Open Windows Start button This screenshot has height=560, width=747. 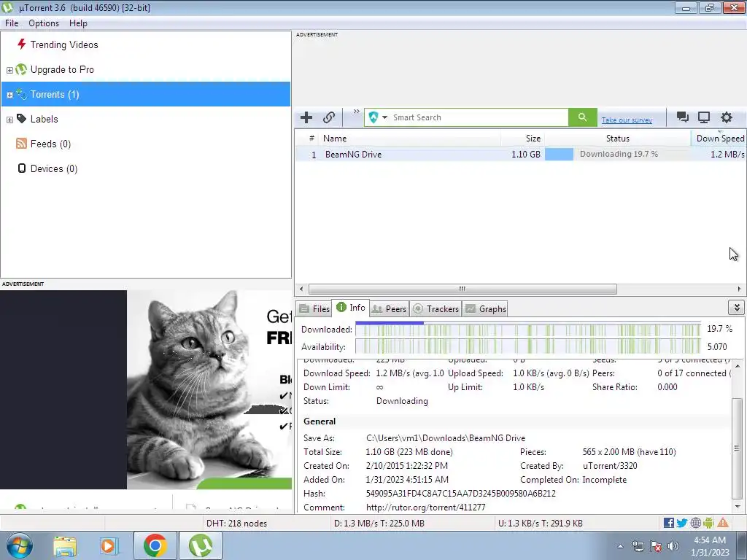tap(19, 545)
